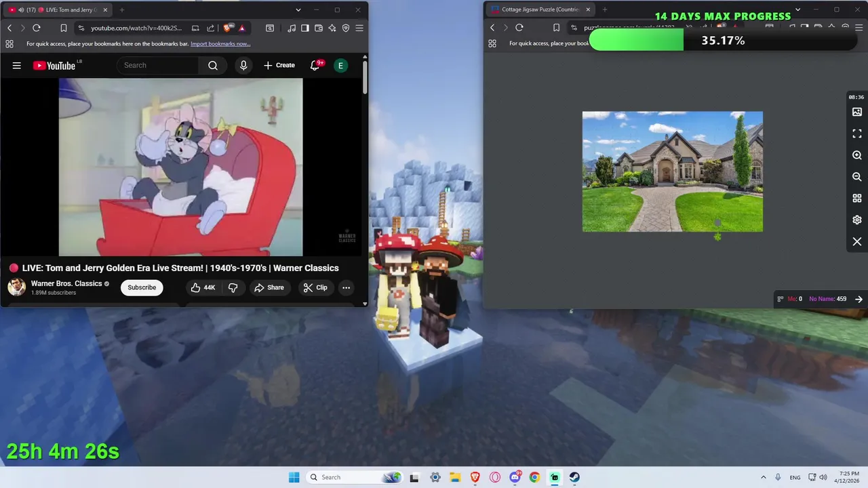
Task: Start voice search with the microphone icon
Action: click(243, 65)
